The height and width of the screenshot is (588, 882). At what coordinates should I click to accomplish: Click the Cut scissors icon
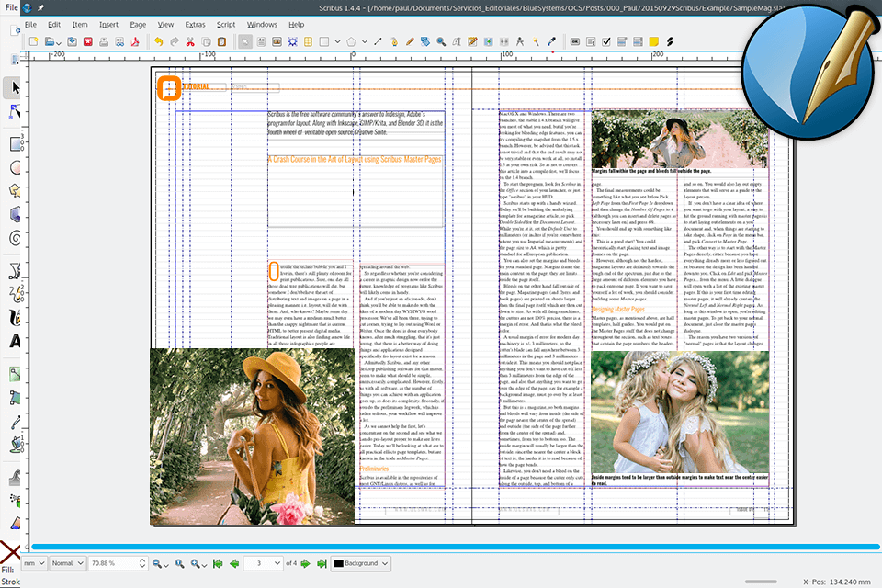(190, 41)
